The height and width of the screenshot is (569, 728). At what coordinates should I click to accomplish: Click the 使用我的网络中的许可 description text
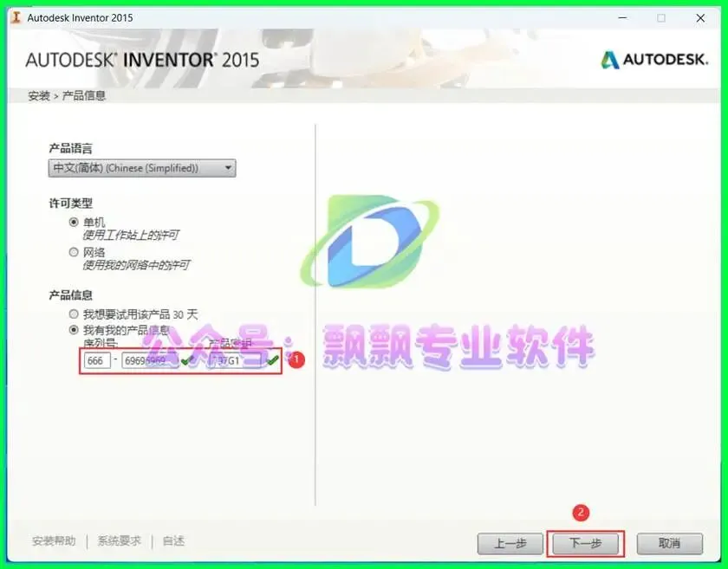[136, 265]
